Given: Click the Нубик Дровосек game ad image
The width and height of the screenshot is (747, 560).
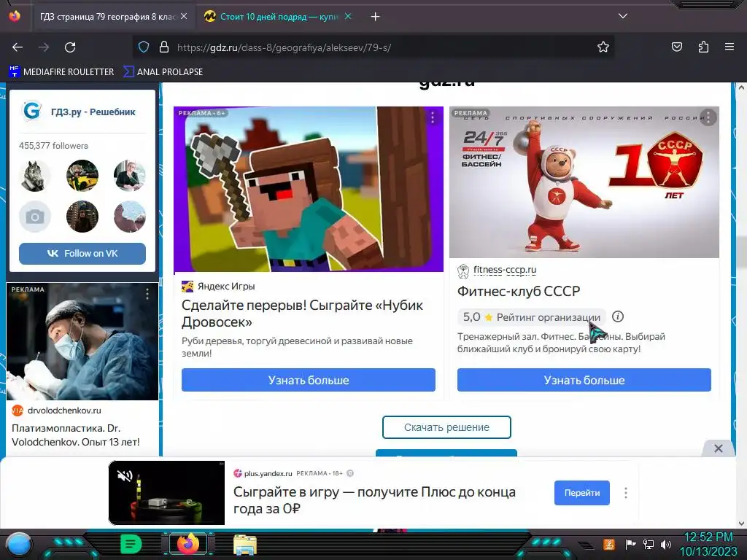Looking at the screenshot, I should [x=309, y=189].
